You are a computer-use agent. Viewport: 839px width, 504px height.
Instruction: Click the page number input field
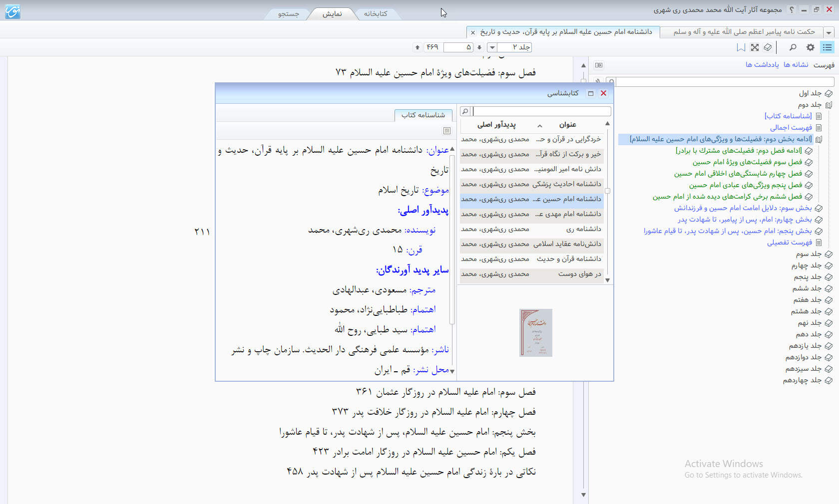457,47
